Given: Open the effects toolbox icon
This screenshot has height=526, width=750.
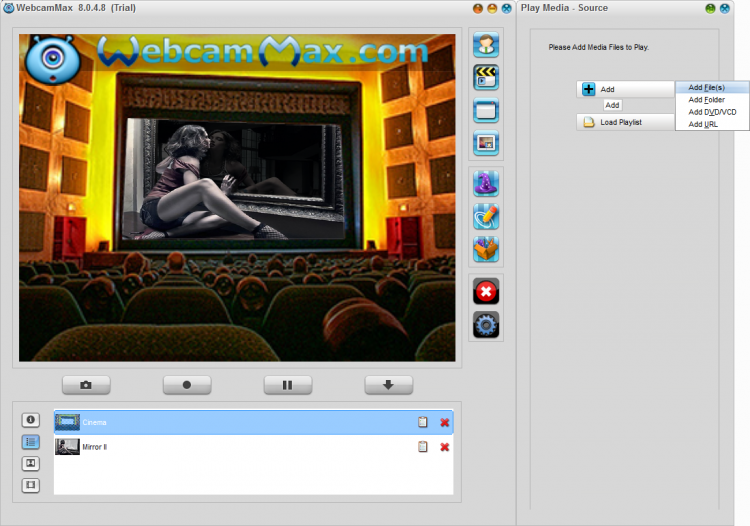Looking at the screenshot, I should tap(486, 249).
